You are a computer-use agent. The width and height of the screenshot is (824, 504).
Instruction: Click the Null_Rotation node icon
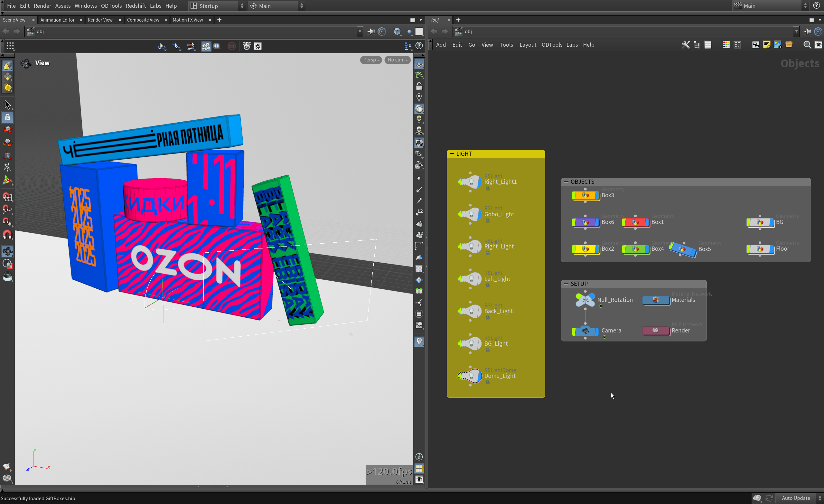[x=585, y=300]
